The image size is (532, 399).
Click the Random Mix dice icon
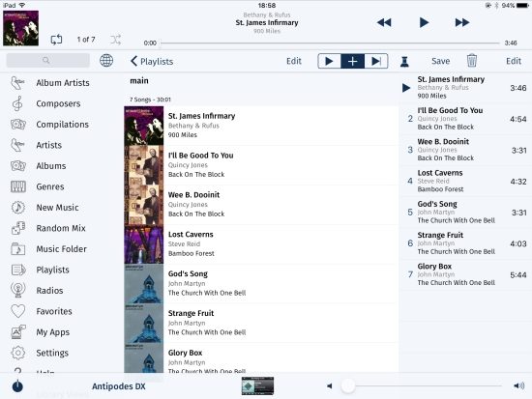(18, 228)
